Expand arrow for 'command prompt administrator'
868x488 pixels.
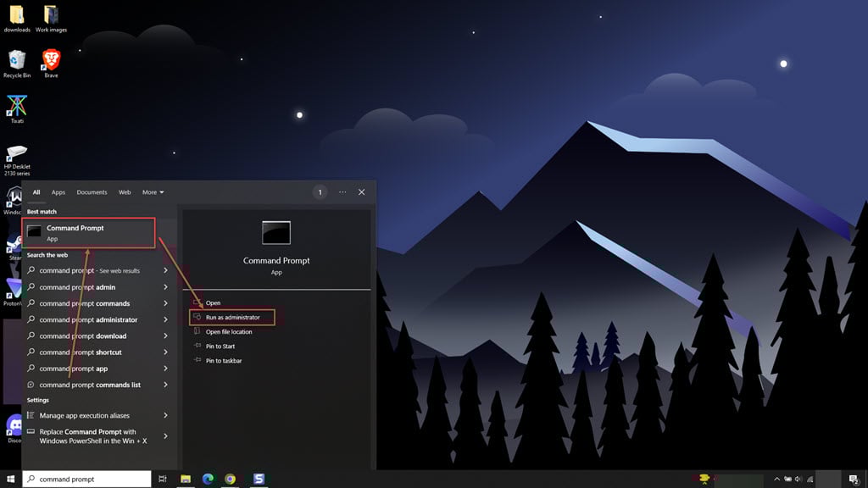click(x=165, y=319)
